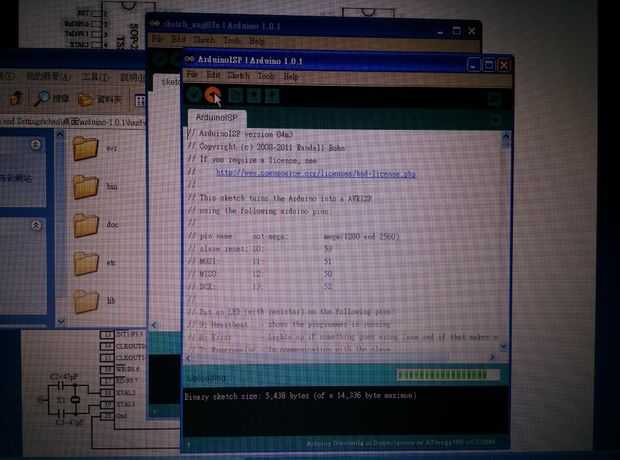Follow the bsd-license.php link in code
This screenshot has height=460, width=620.
click(x=316, y=173)
